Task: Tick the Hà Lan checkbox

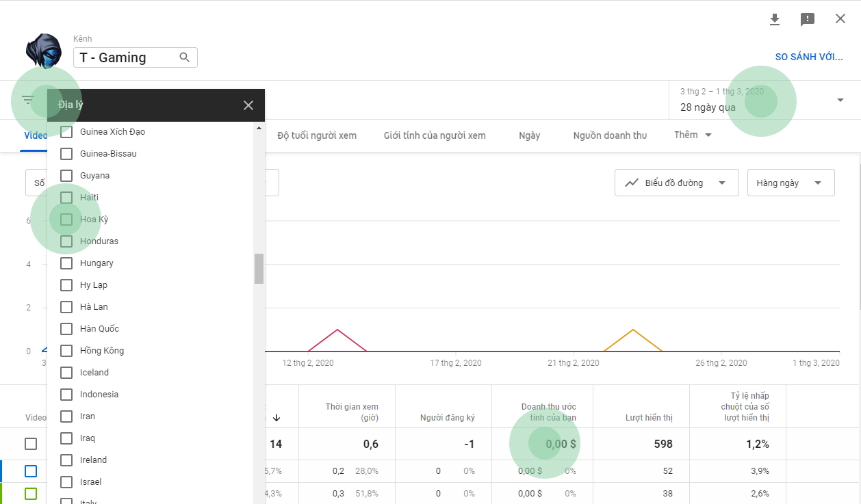Action: tap(66, 307)
